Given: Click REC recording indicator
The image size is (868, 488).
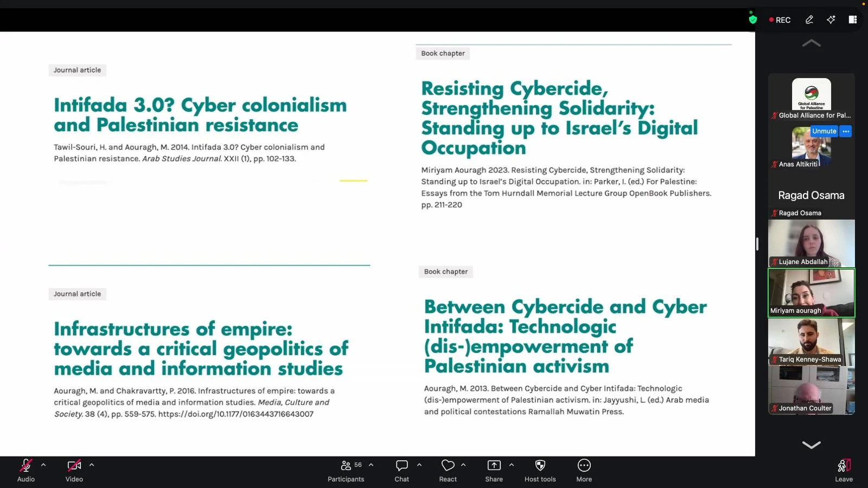Looking at the screenshot, I should pyautogui.click(x=780, y=20).
